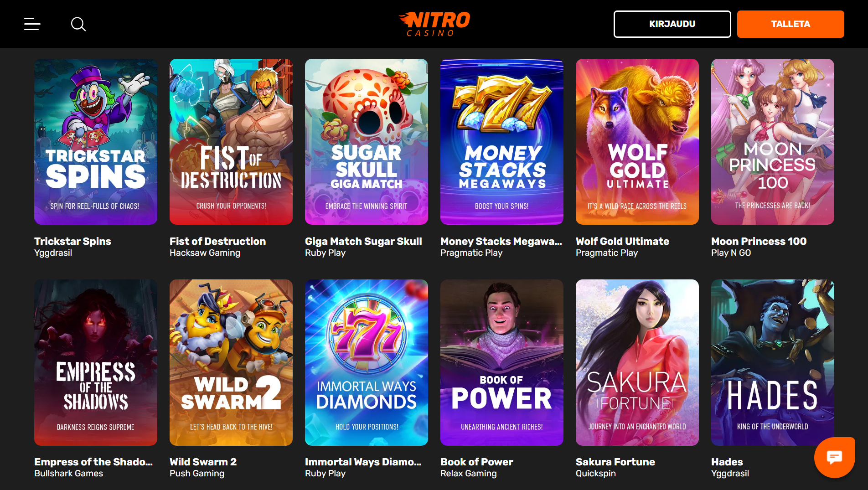Select the Sugar Skull Giga Match tile
The width and height of the screenshot is (868, 490).
pos(367,141)
